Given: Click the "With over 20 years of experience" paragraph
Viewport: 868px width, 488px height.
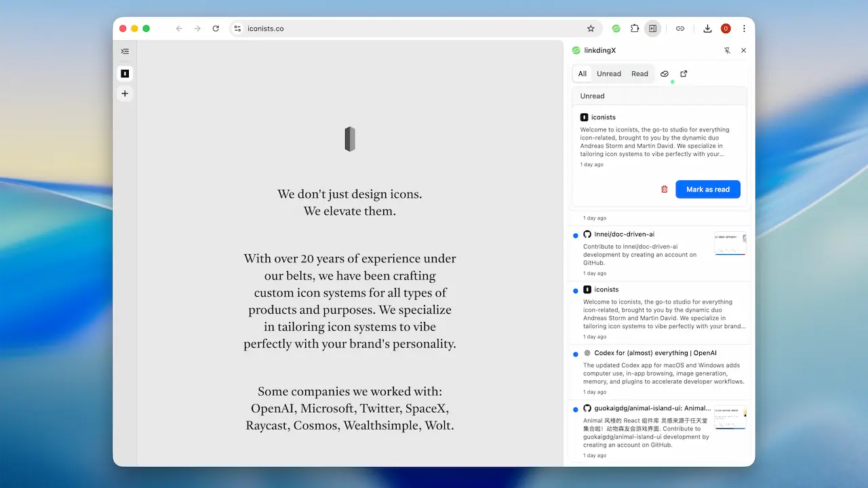Looking at the screenshot, I should [350, 302].
